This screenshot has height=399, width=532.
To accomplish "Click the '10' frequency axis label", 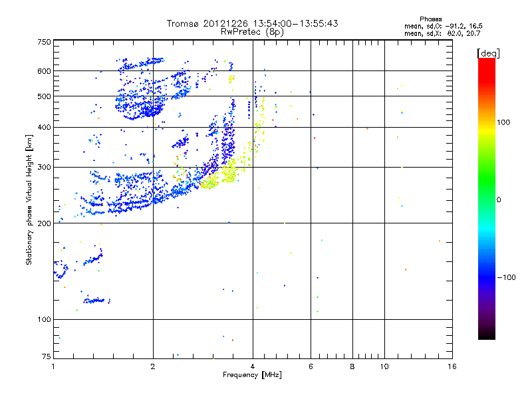I will 384,366.
